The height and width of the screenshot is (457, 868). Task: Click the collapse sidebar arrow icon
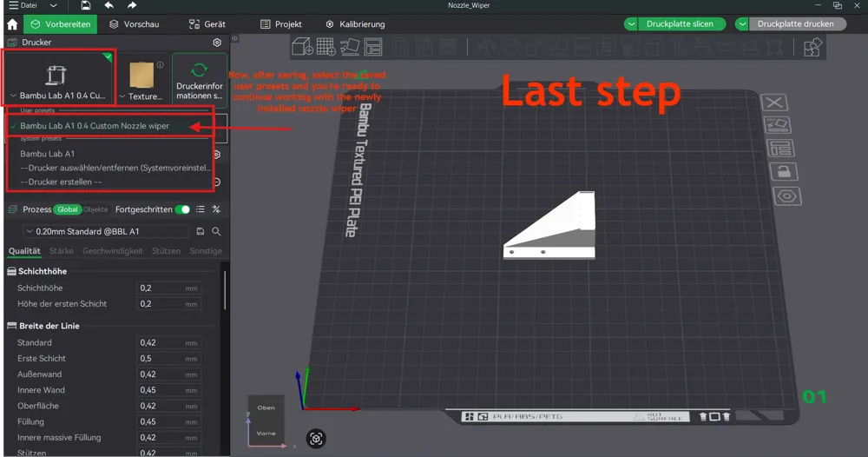(234, 39)
